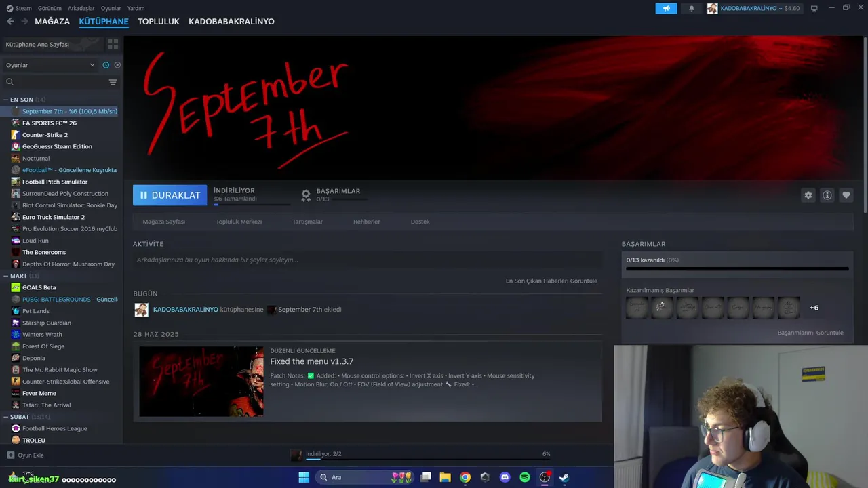Open Tartışmalar link
This screenshot has height=488, width=868.
(x=307, y=222)
